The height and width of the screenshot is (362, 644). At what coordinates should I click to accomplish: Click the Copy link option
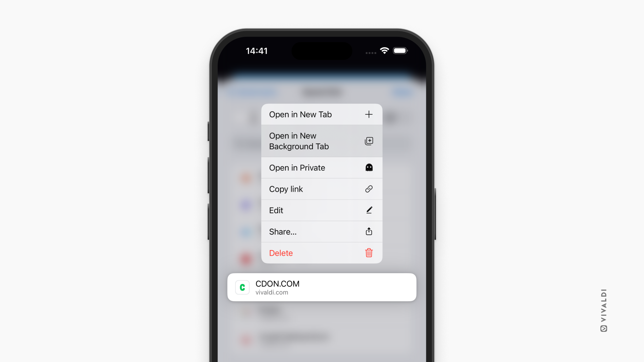pyautogui.click(x=322, y=189)
